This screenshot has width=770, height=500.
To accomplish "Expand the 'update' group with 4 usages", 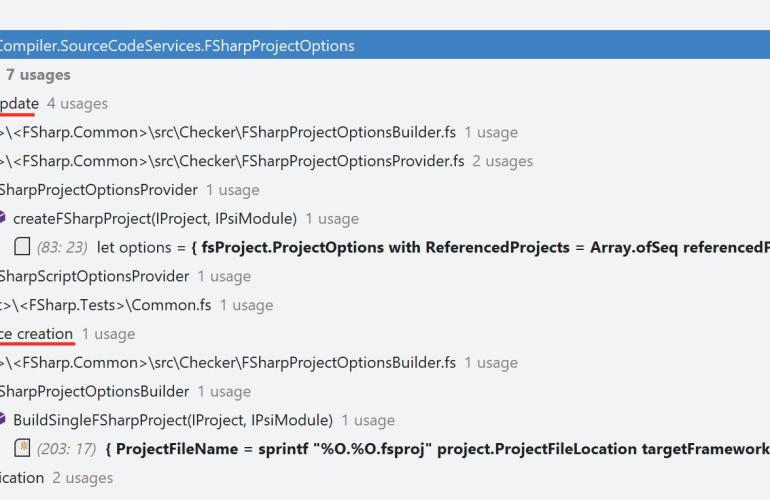I will point(20,103).
